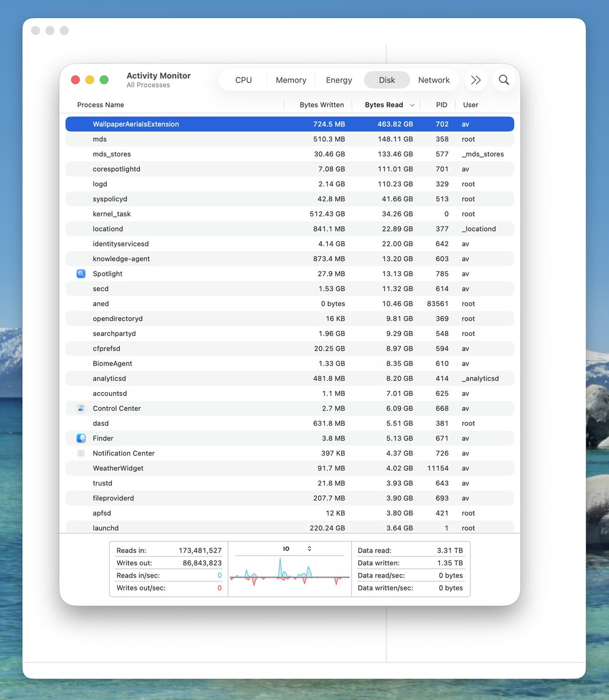Sort by the Bytes Read column header
The height and width of the screenshot is (700, 609).
click(x=384, y=105)
